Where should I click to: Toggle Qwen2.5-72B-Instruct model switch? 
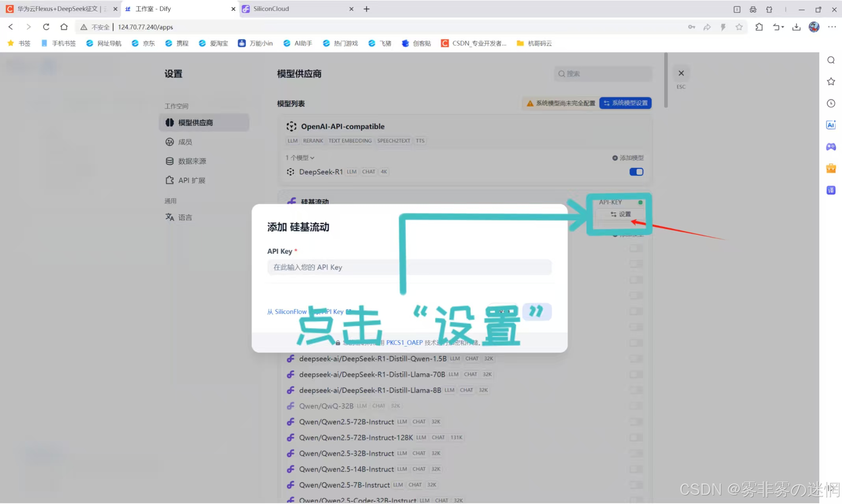click(636, 422)
